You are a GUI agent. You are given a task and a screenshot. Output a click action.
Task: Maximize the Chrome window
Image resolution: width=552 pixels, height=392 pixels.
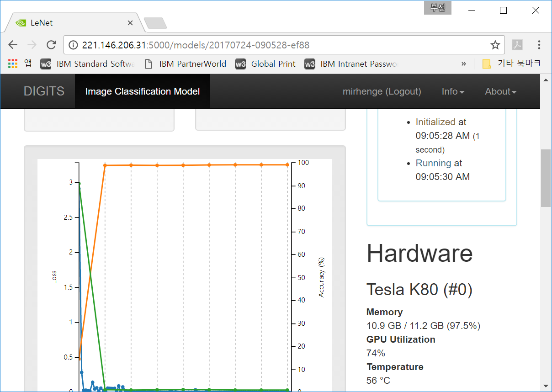click(503, 10)
